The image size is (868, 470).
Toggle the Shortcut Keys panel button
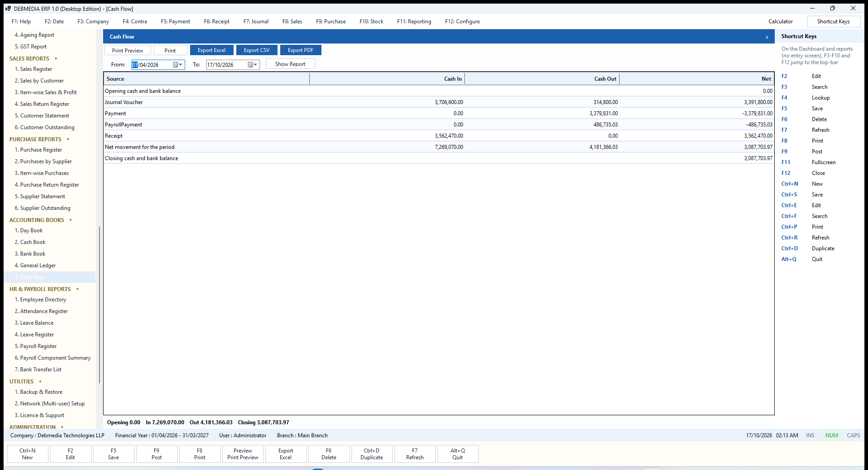tap(833, 22)
